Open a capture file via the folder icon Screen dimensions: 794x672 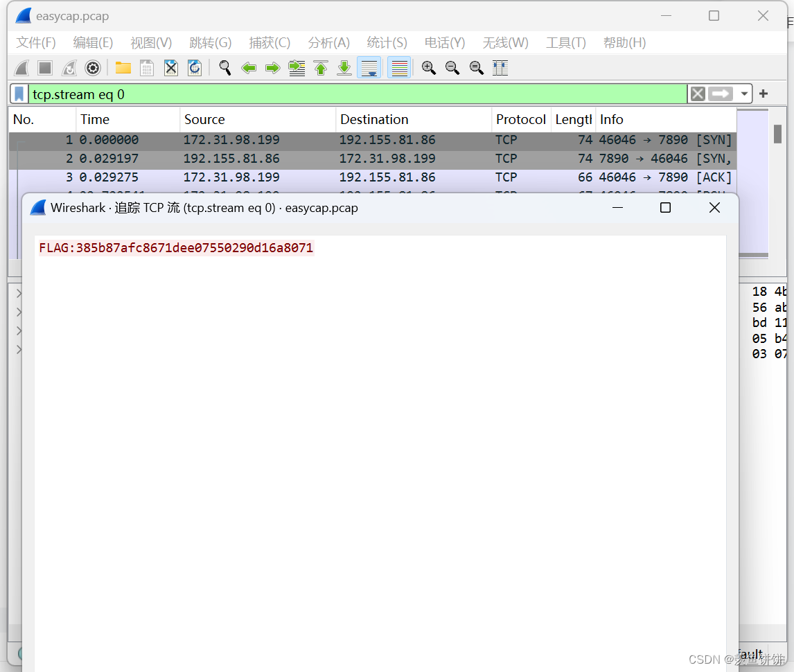[x=123, y=68]
